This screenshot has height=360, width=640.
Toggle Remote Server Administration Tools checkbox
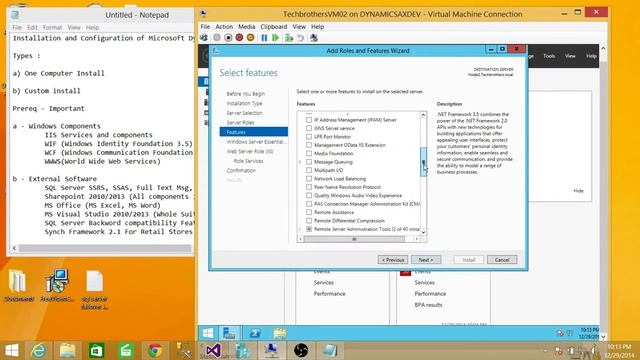pos(309,229)
